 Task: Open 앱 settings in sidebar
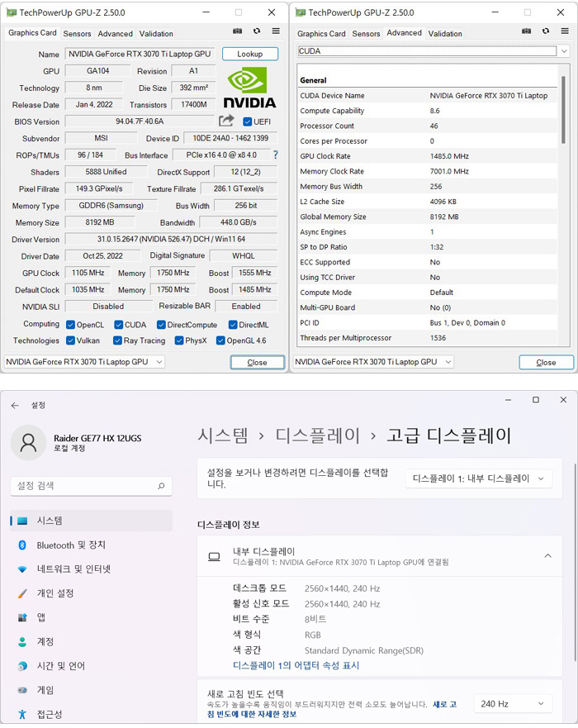point(92,617)
